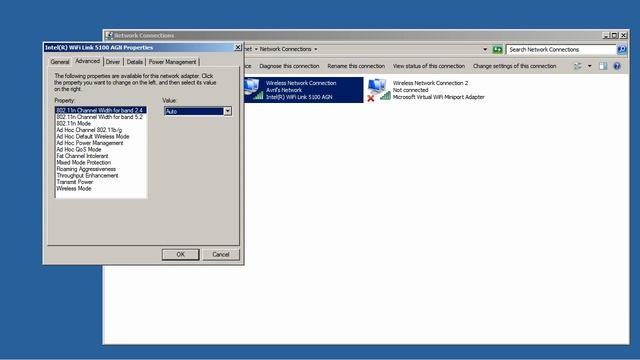
Task: Click Rename this connection
Action: pyautogui.click(x=356, y=66)
